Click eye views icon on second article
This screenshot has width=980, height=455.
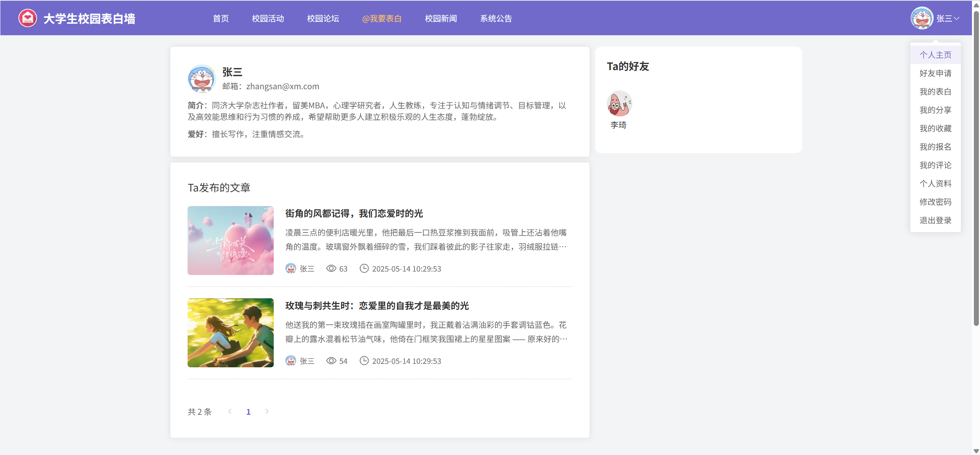pos(331,361)
